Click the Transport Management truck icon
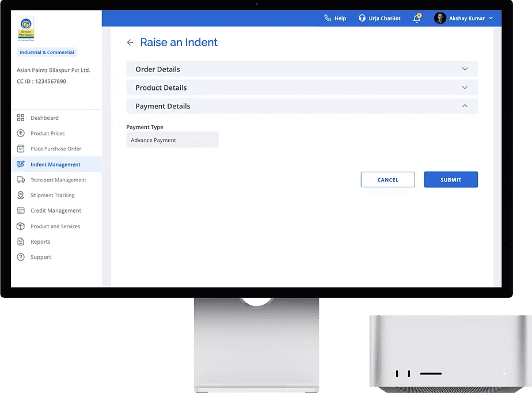 click(x=21, y=180)
